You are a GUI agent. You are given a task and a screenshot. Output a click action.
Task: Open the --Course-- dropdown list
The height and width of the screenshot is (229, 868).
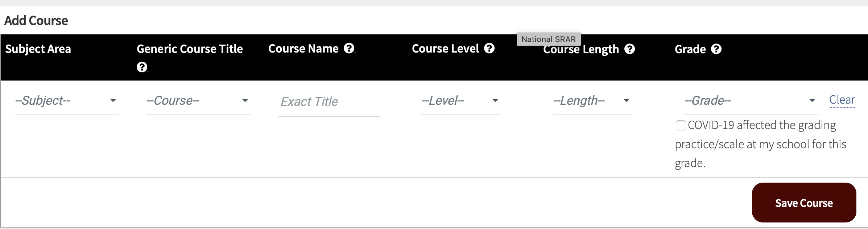tap(198, 101)
